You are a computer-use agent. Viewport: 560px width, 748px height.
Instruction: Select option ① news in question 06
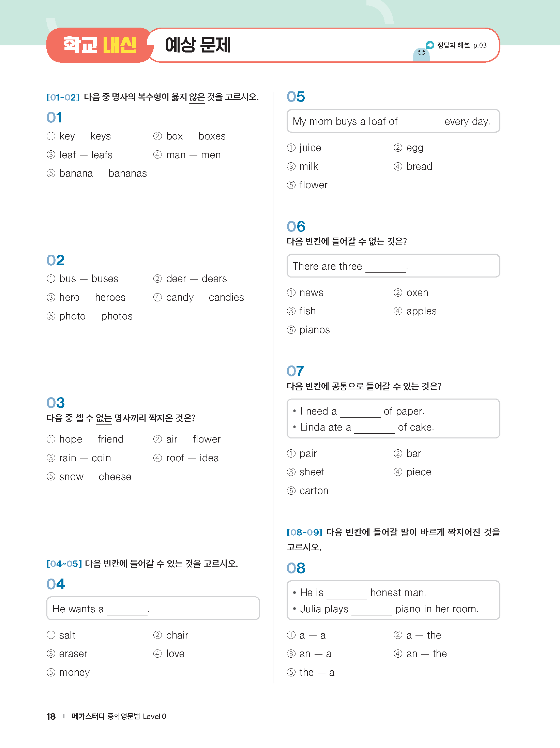pyautogui.click(x=305, y=293)
